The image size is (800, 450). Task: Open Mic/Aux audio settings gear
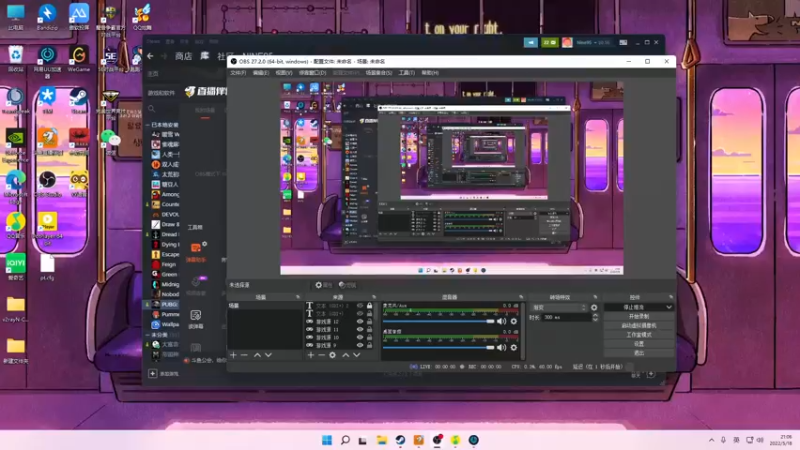pyautogui.click(x=514, y=321)
